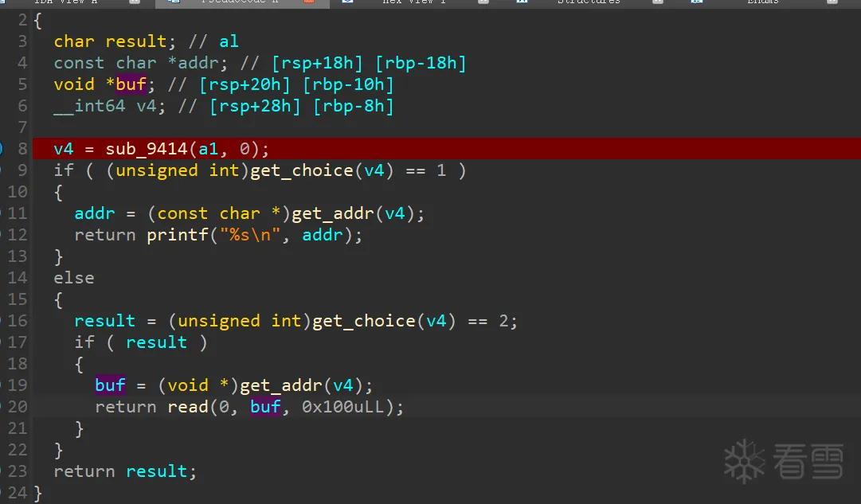This screenshot has height=504, width=861.
Task: Click the read call on line 20
Action: coord(188,407)
